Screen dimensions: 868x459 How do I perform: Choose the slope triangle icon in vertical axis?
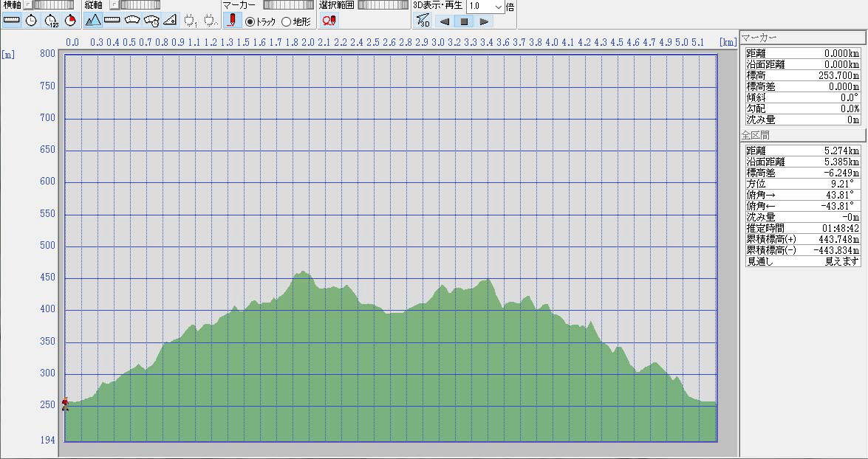pyautogui.click(x=169, y=21)
